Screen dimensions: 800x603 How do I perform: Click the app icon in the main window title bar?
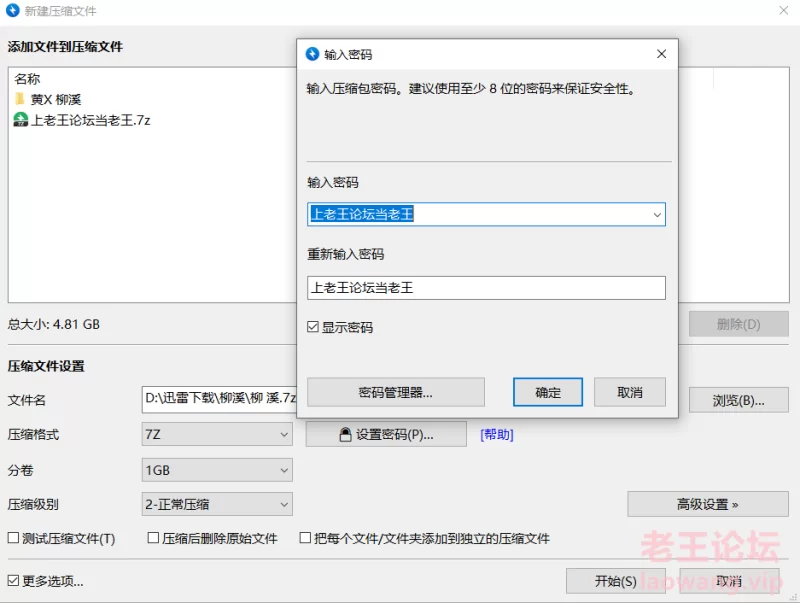(x=13, y=10)
